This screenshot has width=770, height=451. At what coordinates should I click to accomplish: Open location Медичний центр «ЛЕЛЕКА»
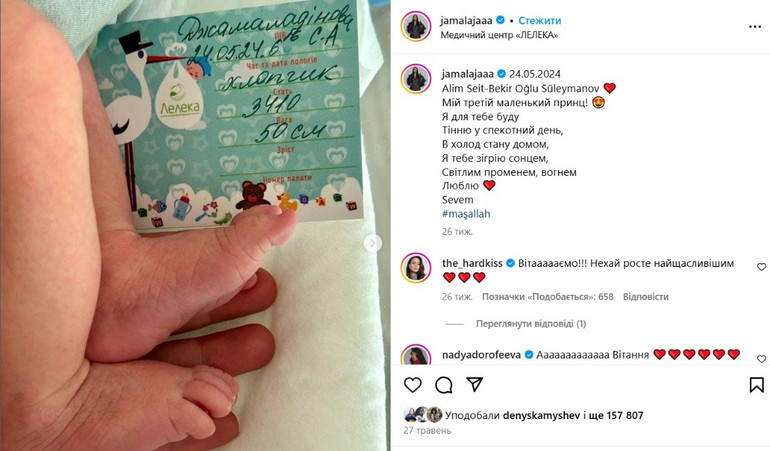499,35
